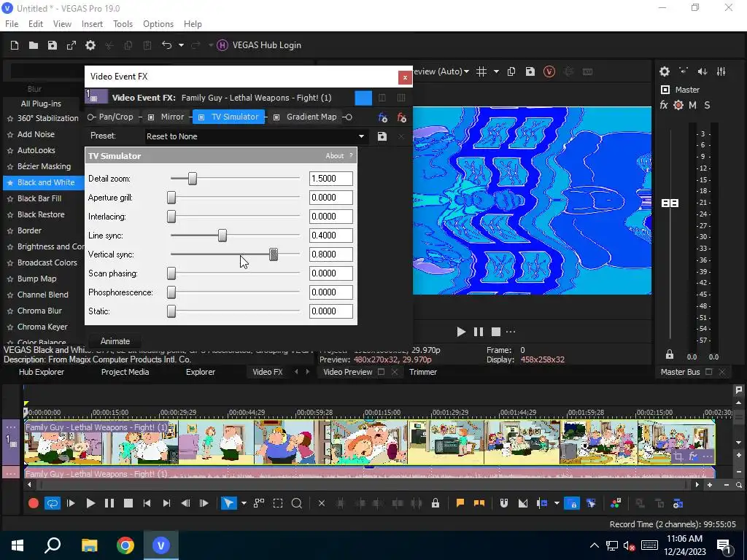Open Preview (Auto) quality dropdown
This screenshot has width=747, height=560.
pyautogui.click(x=440, y=71)
